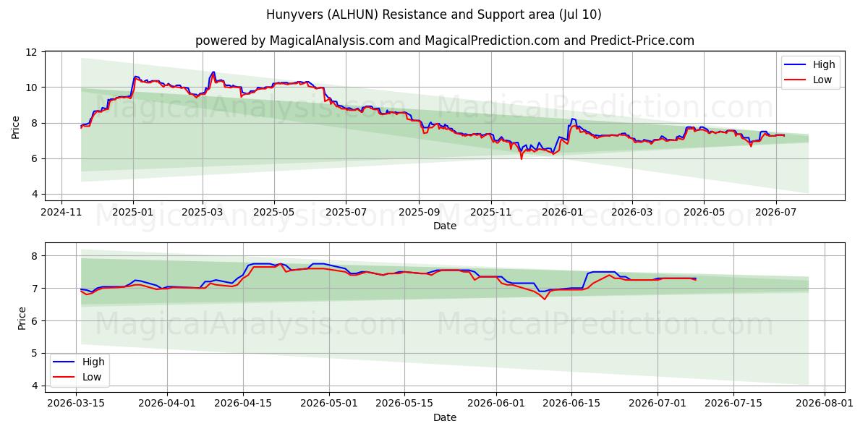Click the bottom chart y-axis value '5'

pos(34,354)
